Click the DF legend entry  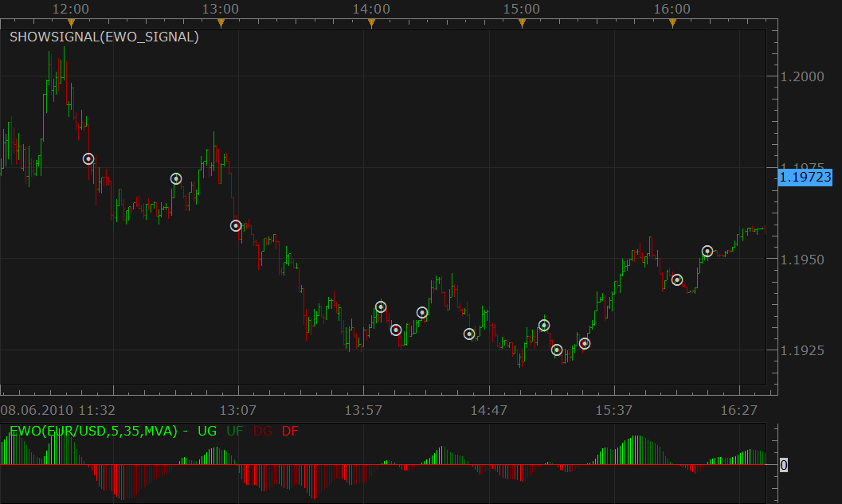[290, 431]
